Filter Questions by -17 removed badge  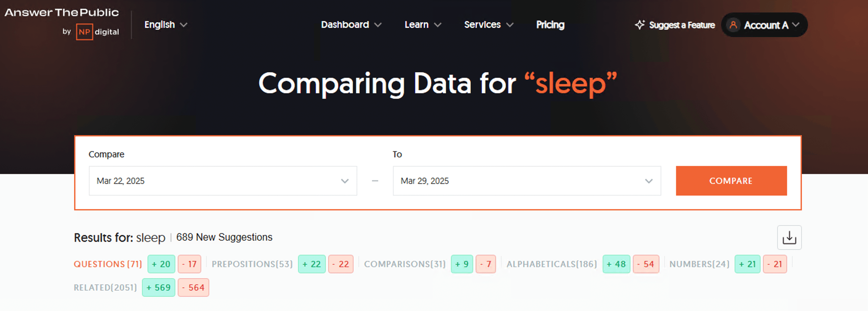pyautogui.click(x=189, y=264)
